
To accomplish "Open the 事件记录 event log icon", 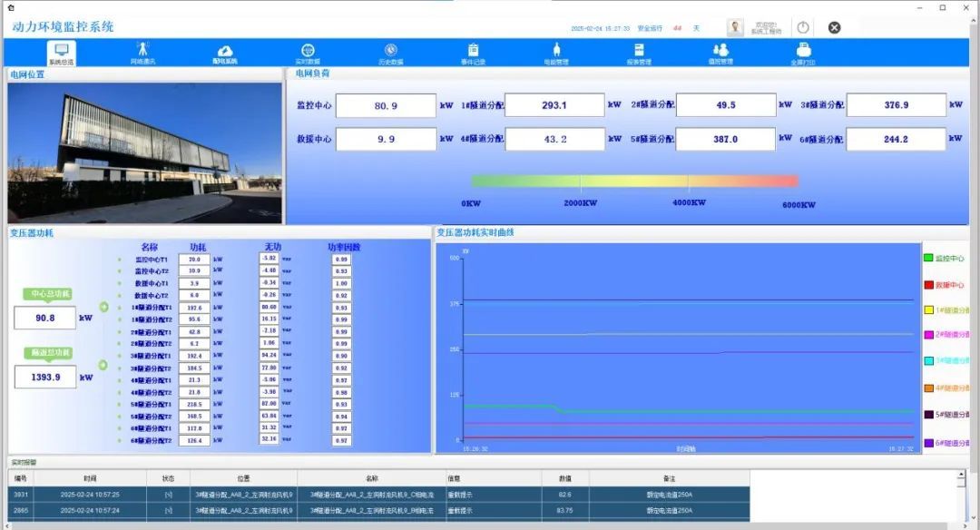I will coord(473,53).
